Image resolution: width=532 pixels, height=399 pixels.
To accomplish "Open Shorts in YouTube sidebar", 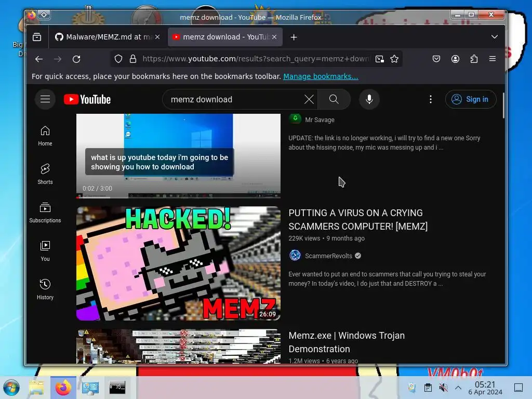I will coord(45,175).
